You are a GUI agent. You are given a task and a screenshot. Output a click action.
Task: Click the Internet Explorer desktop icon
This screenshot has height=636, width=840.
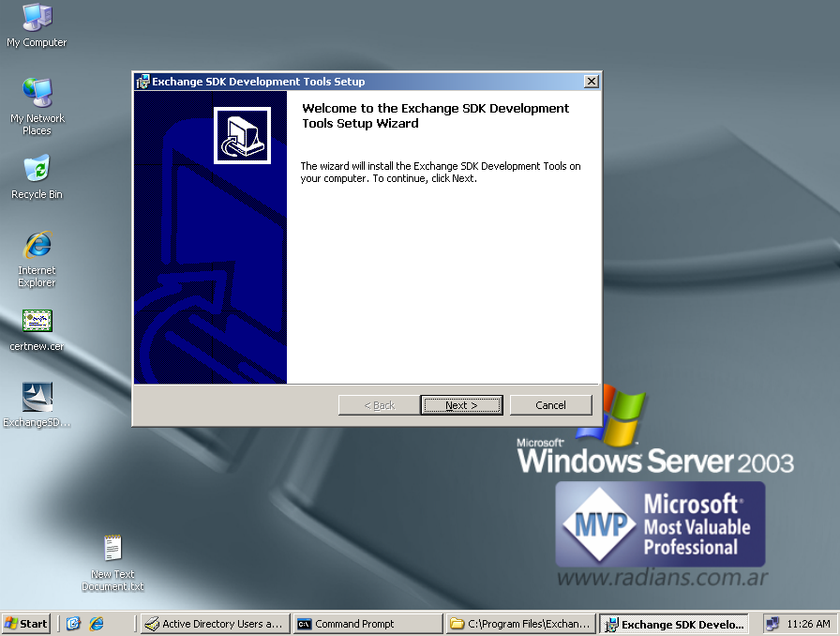click(x=37, y=246)
